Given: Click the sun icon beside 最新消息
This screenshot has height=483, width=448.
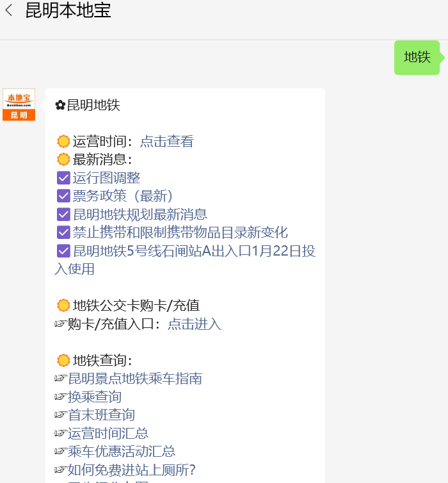Looking at the screenshot, I should [63, 160].
